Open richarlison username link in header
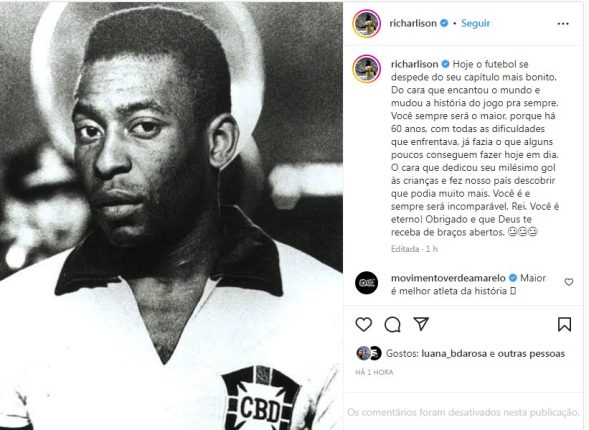 pos(413,23)
